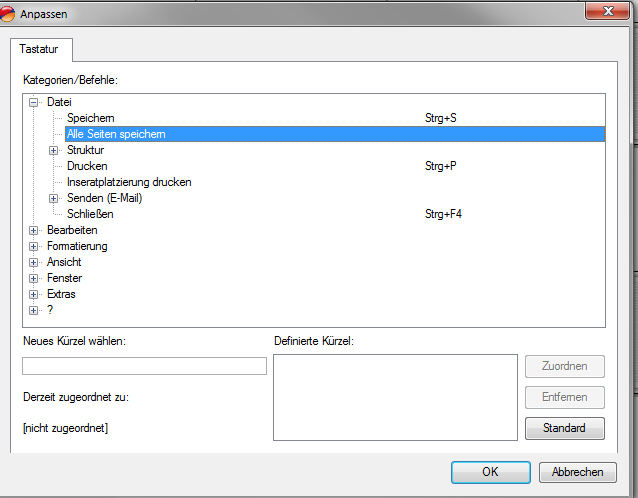The height and width of the screenshot is (498, 638).
Task: Select the Drucken command
Action: click(87, 166)
